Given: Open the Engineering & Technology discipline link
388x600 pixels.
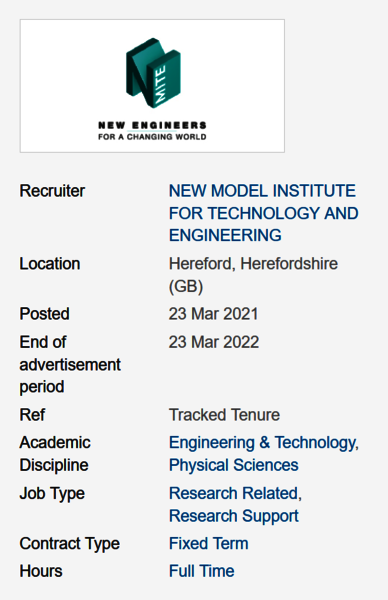Looking at the screenshot, I should point(264,443).
